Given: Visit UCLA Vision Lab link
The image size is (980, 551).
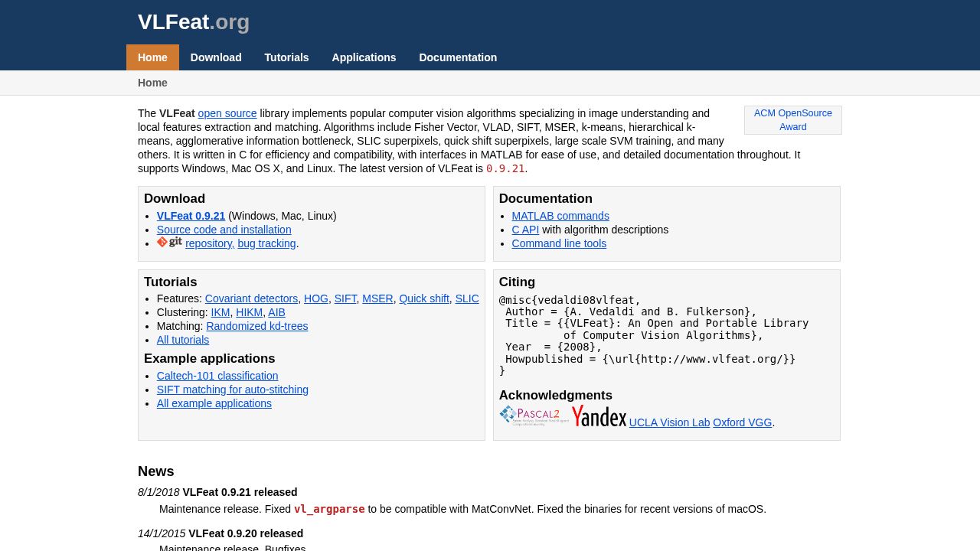Looking at the screenshot, I should [x=670, y=422].
